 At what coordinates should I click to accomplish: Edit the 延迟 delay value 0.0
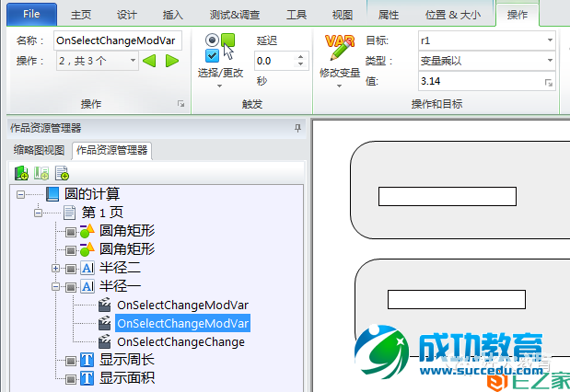(274, 61)
